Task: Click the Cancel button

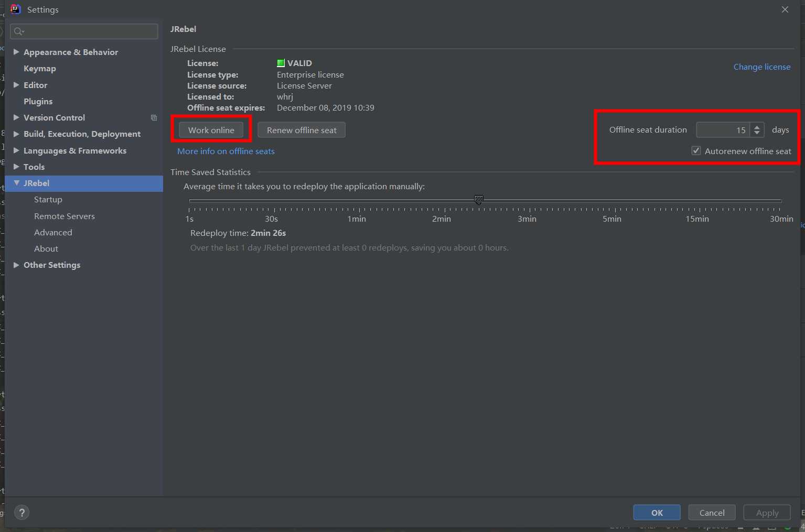Action: pyautogui.click(x=712, y=513)
